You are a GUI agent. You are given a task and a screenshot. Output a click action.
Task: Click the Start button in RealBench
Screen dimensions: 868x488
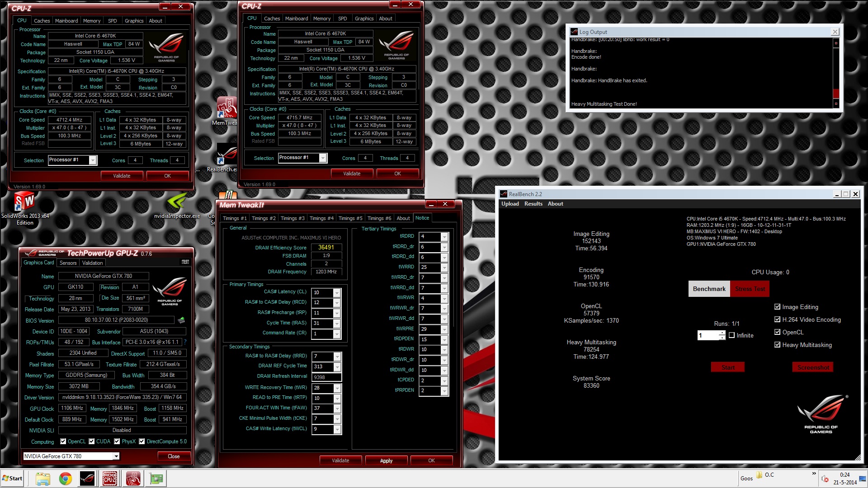pyautogui.click(x=728, y=367)
